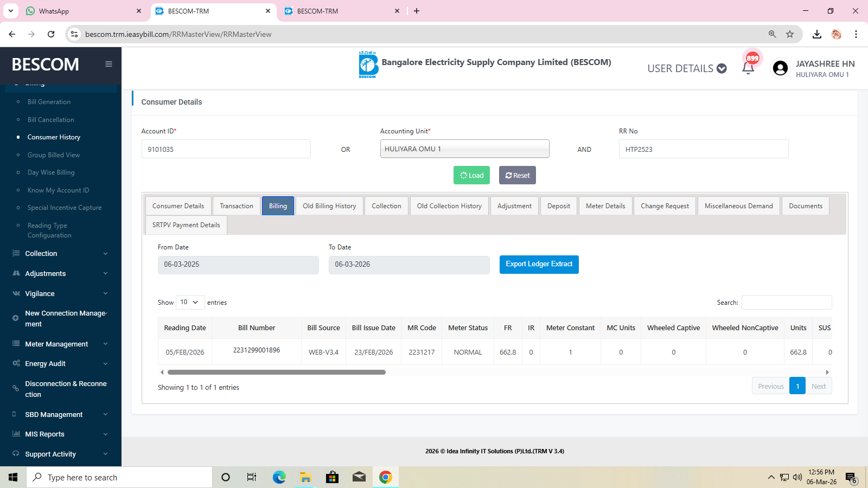This screenshot has height=488, width=868.
Task: Open the notifications bell icon
Action: [748, 68]
